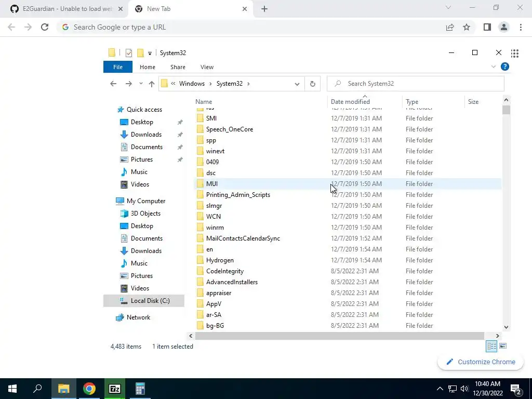Select Quick access in navigation pane

click(144, 110)
